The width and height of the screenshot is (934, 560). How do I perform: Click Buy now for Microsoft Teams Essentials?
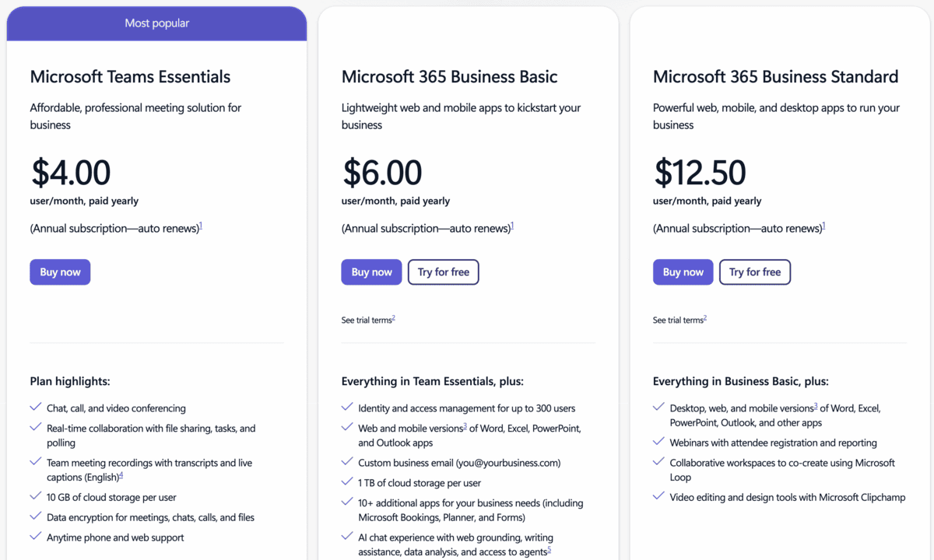(60, 271)
